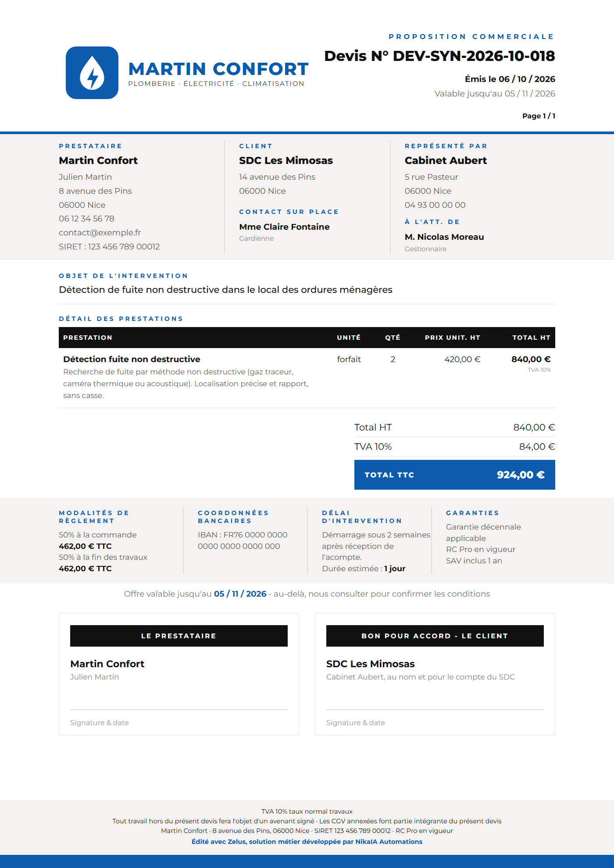Select the Cabinet Aubert heading
Viewport: 614px width, 868px height.
[446, 160]
